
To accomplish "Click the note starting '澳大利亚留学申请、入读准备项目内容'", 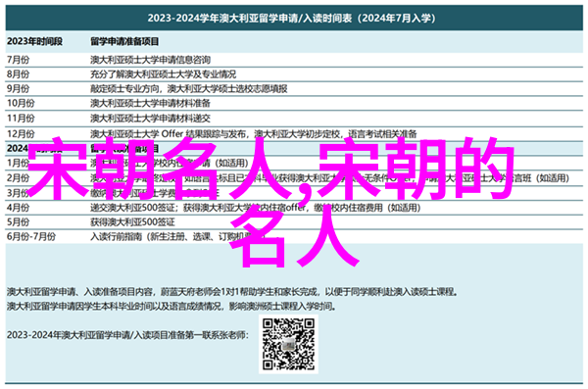I will point(232,291).
